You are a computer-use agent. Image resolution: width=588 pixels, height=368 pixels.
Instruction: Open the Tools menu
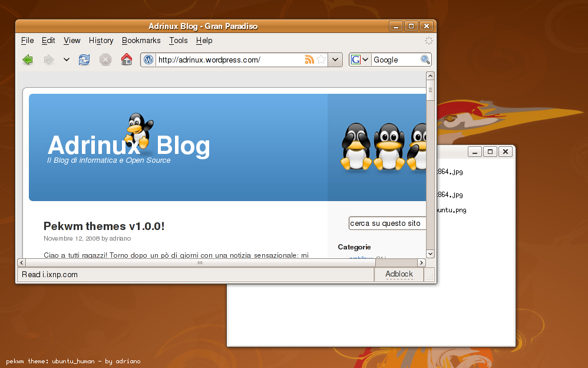pos(178,40)
